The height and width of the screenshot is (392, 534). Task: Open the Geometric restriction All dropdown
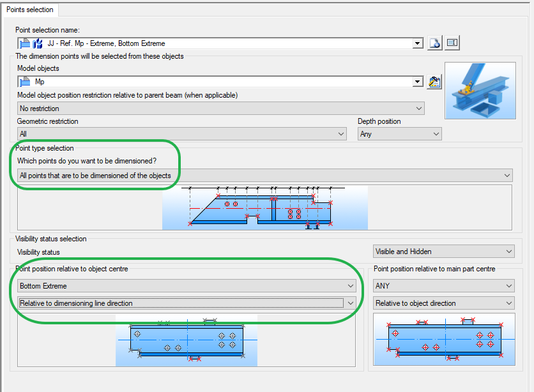(339, 133)
